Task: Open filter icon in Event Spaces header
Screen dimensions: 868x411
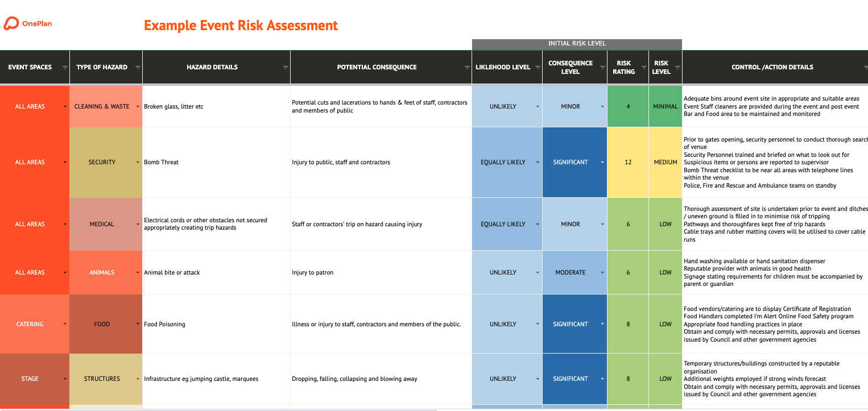Action: click(x=64, y=67)
